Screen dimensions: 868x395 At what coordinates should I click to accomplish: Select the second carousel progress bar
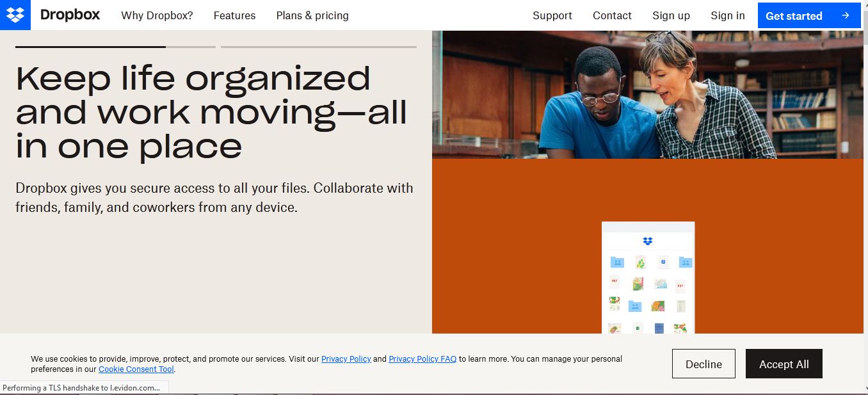point(319,47)
